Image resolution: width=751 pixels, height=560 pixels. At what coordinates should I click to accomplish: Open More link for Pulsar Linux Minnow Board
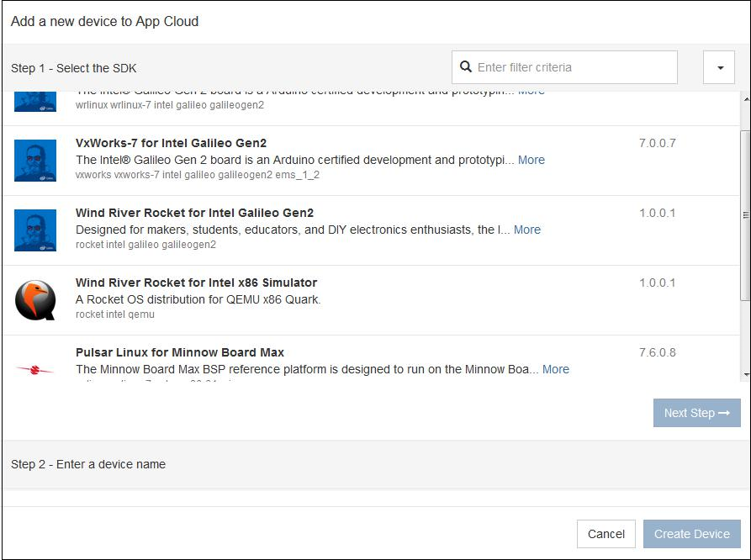(555, 369)
